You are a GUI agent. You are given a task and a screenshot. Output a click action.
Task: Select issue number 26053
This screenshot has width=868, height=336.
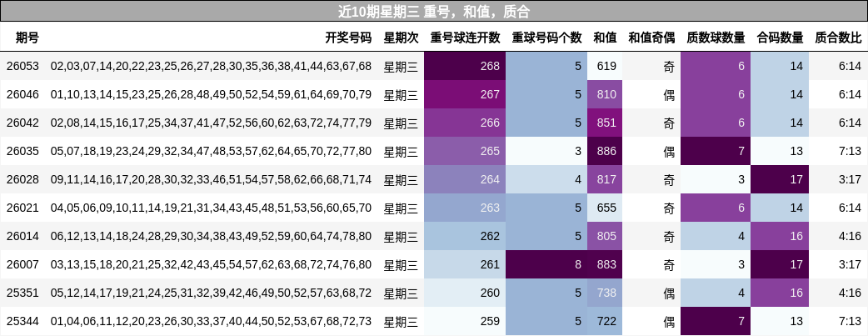pyautogui.click(x=22, y=66)
